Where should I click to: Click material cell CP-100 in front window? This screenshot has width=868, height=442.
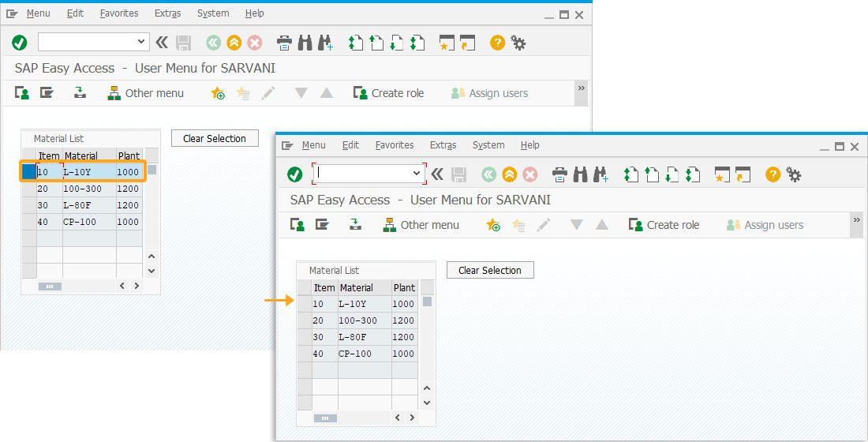coord(365,354)
